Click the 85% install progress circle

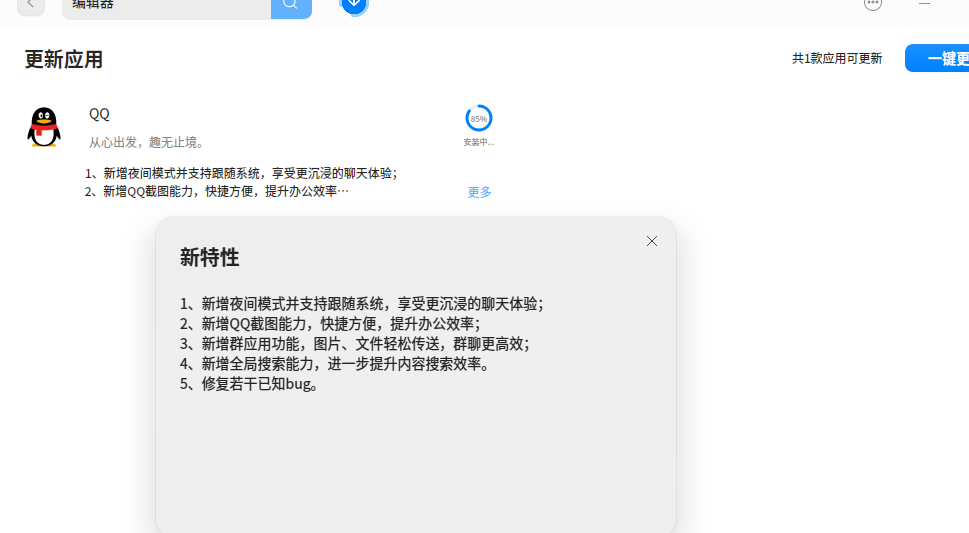(x=478, y=118)
